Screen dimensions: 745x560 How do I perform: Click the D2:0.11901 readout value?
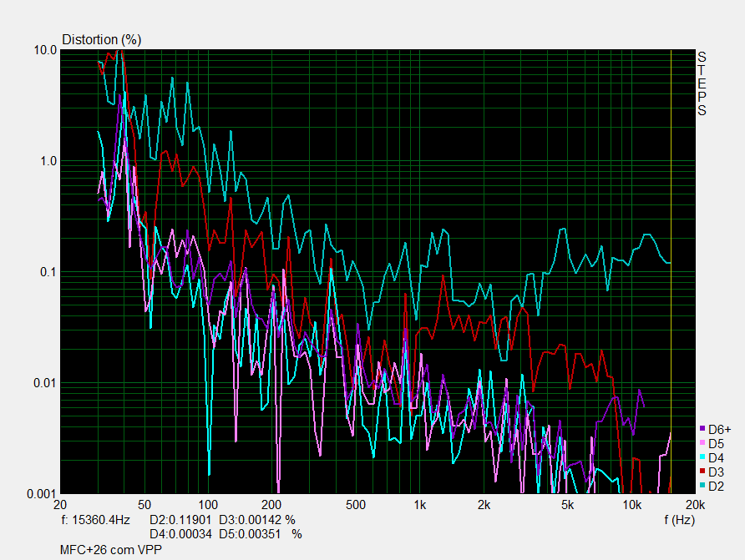[x=180, y=520]
